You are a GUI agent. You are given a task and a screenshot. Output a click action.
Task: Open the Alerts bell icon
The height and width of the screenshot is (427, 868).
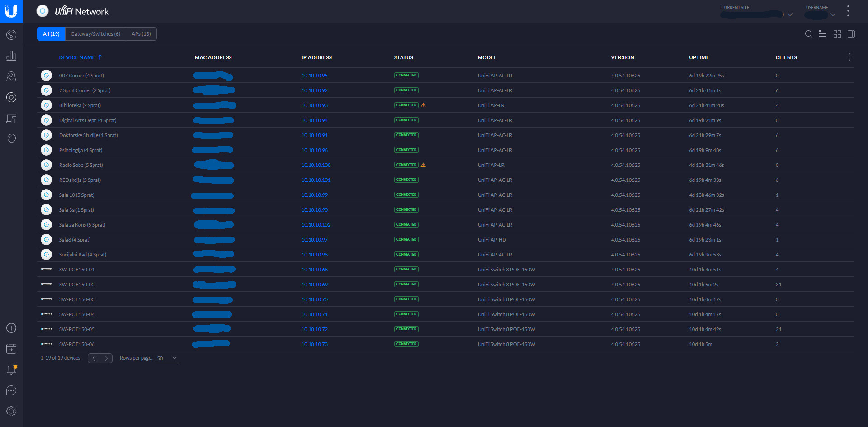point(11,370)
